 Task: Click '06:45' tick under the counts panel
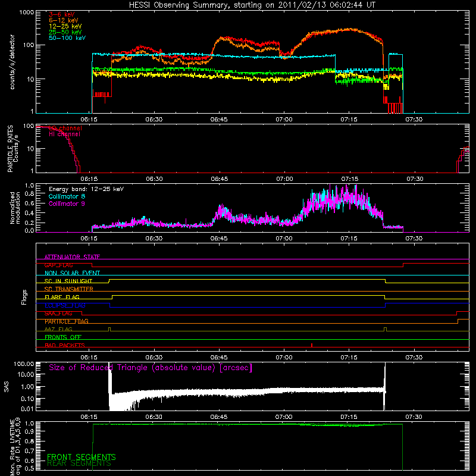[219, 120]
